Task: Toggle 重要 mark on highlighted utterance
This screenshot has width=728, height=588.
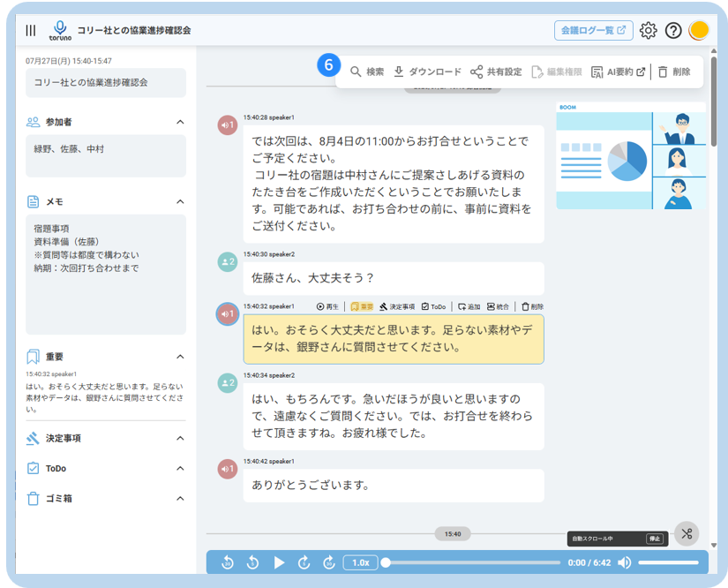Action: point(362,306)
